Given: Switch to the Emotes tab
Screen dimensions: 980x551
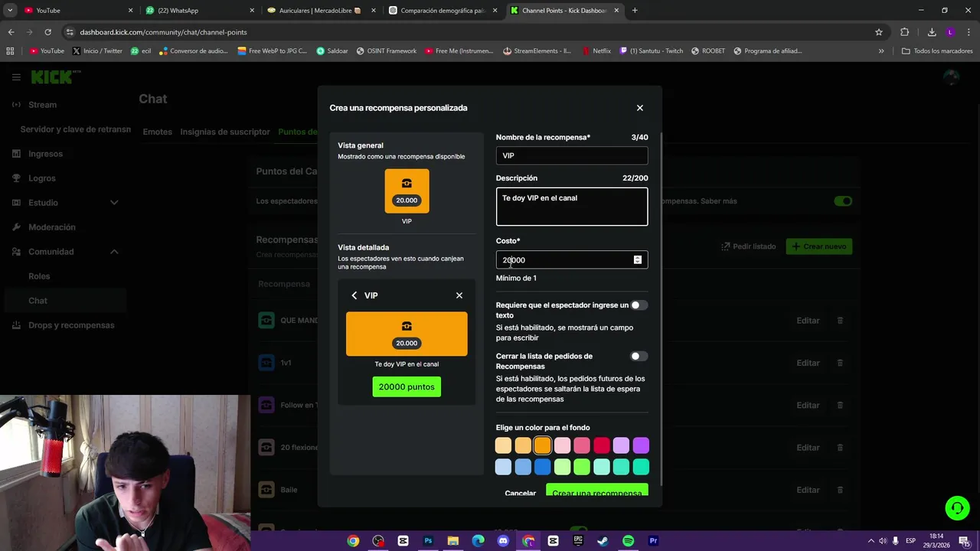Looking at the screenshot, I should point(157,132).
